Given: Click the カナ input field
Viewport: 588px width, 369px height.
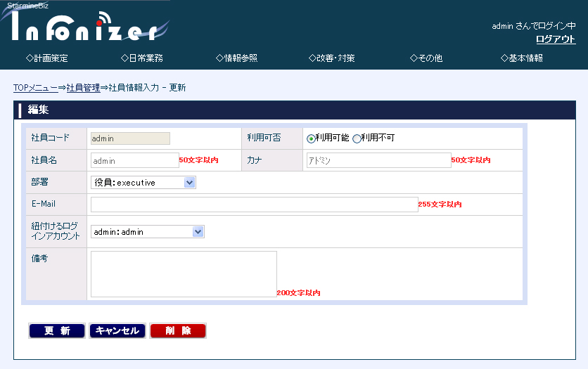Looking at the screenshot, I should (378, 160).
